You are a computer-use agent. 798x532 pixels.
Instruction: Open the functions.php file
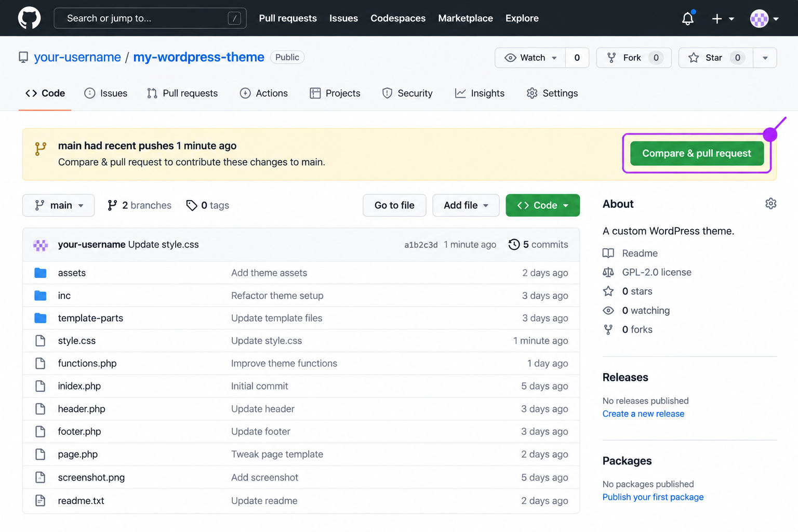(x=87, y=363)
